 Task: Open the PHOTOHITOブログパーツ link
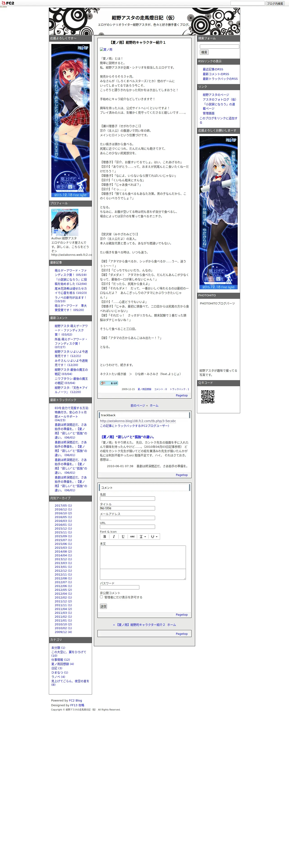tap(217, 303)
